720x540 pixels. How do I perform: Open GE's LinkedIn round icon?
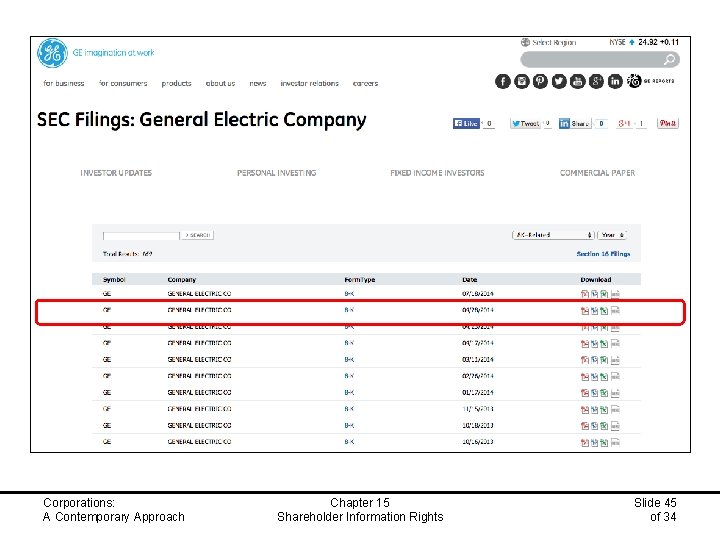tap(615, 81)
